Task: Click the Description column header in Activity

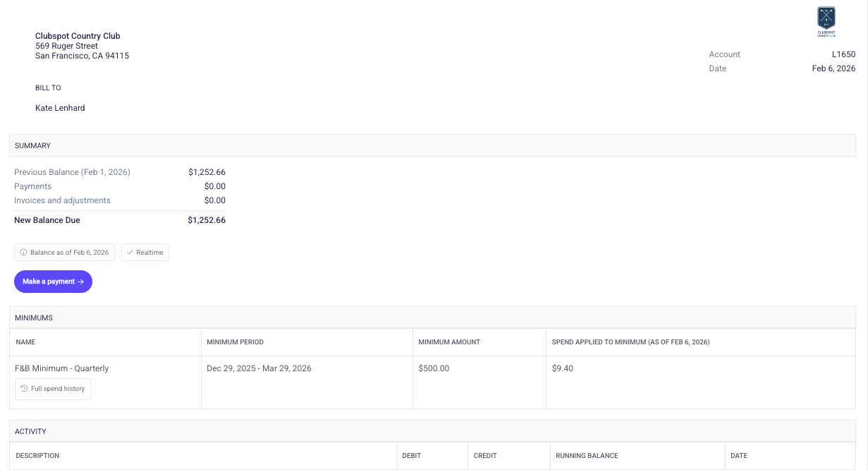Action: [37, 456]
